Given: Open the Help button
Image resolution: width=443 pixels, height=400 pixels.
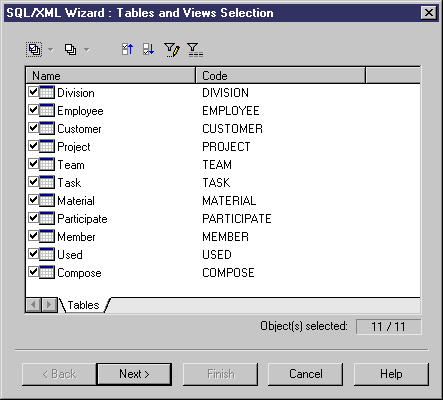Looking at the screenshot, I should click(391, 374).
